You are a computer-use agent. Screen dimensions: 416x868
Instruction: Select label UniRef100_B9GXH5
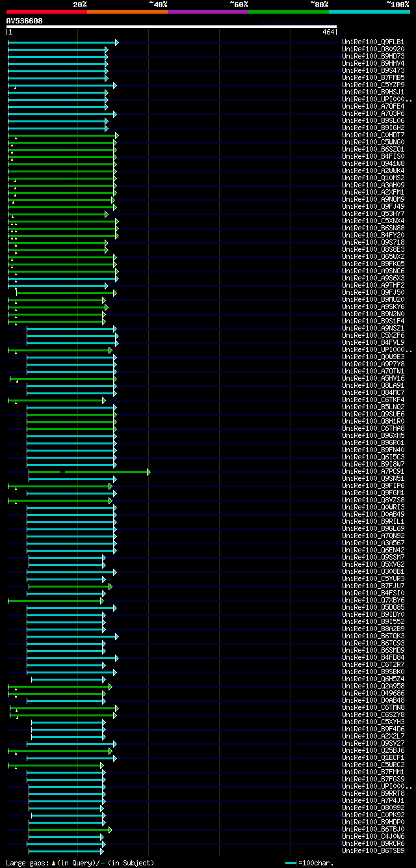pos(374,435)
